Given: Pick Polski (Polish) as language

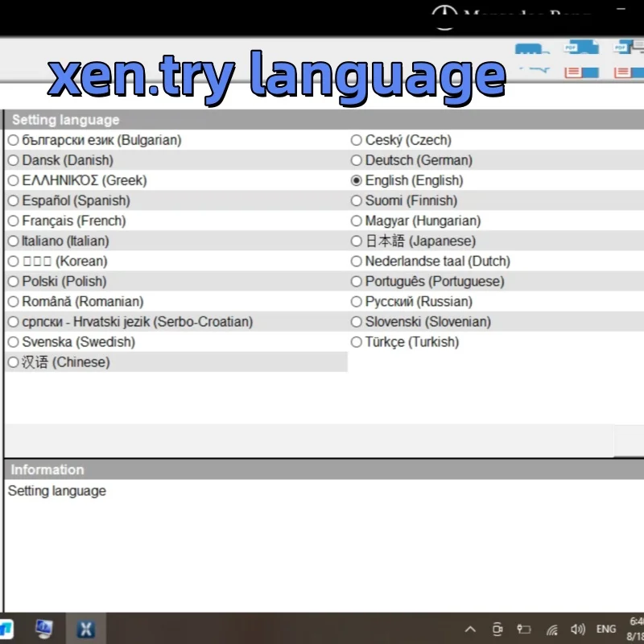Looking at the screenshot, I should point(13,281).
